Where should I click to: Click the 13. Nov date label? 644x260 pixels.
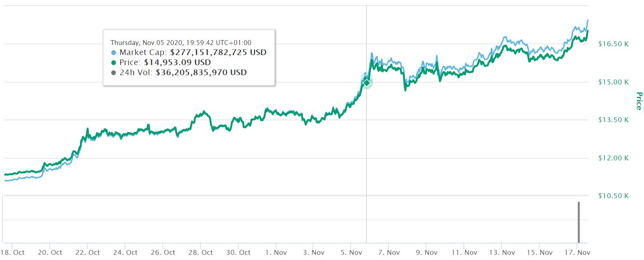(x=502, y=253)
